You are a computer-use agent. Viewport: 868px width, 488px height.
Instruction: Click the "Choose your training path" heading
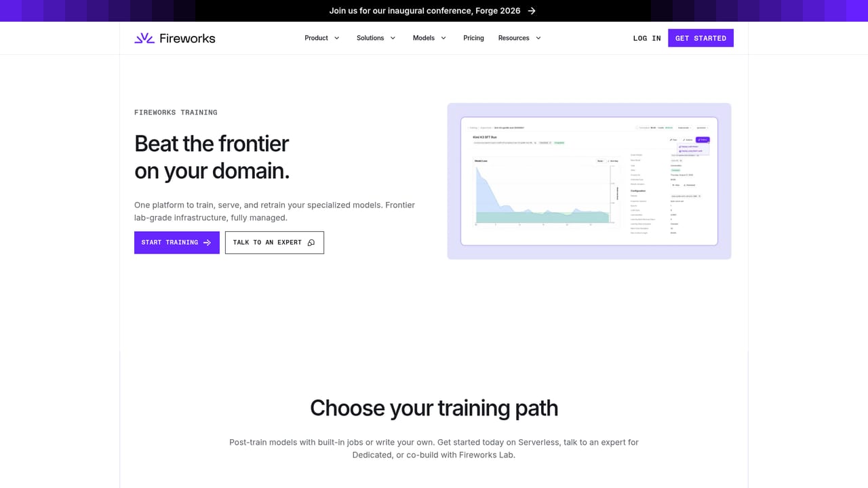click(434, 408)
